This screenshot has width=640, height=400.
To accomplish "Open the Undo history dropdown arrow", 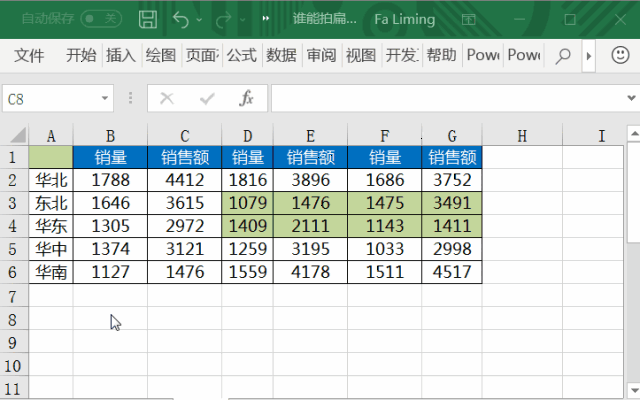I will (199, 19).
